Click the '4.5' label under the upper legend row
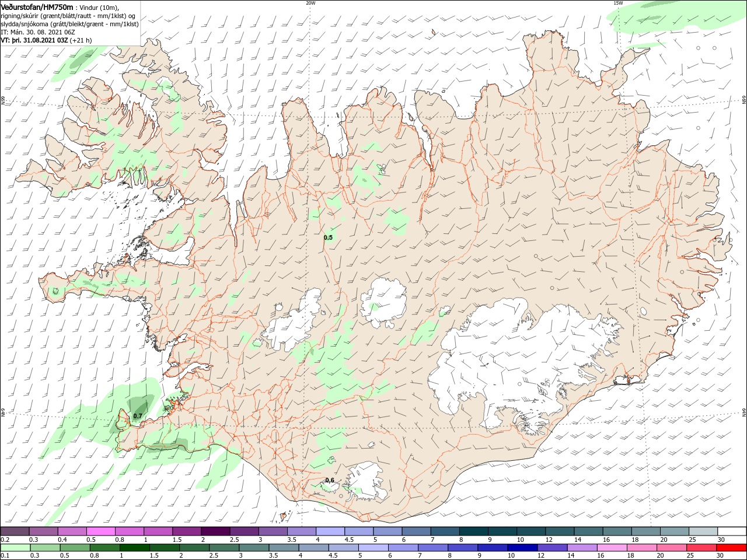The width and height of the screenshot is (747, 560). pyautogui.click(x=350, y=540)
